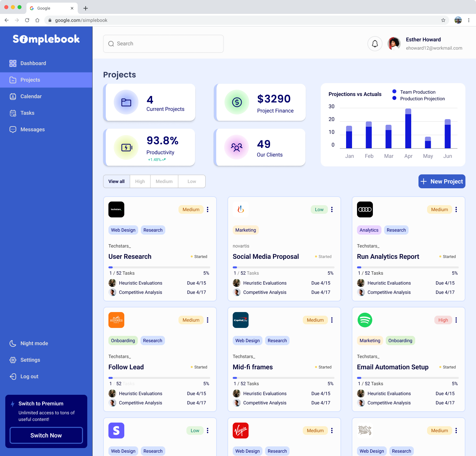Click the High priority badge on Email Automation
The image size is (476, 456).
click(x=443, y=320)
